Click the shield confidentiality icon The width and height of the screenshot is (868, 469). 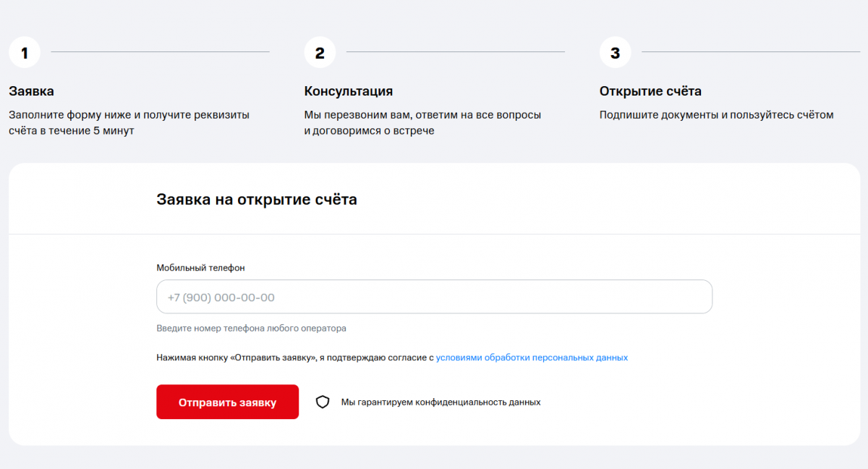pyautogui.click(x=323, y=402)
